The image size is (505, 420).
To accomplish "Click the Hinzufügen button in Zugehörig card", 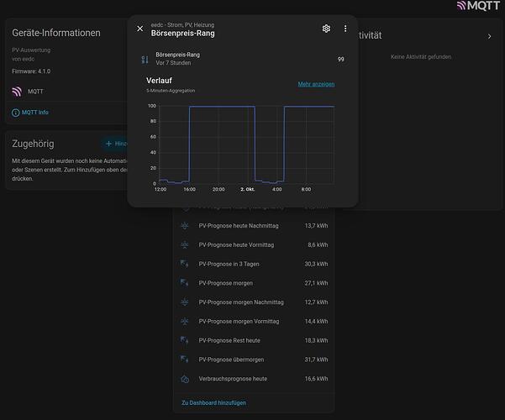I will (x=115, y=144).
